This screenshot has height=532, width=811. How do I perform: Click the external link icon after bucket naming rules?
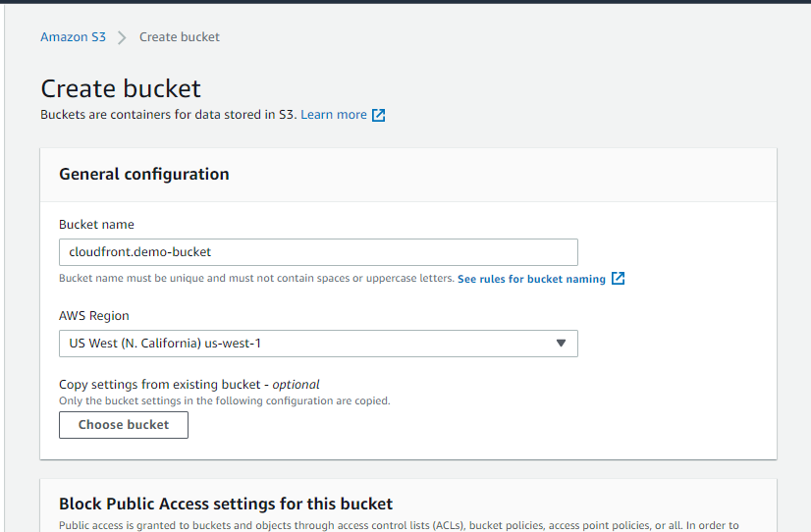pyautogui.click(x=618, y=279)
